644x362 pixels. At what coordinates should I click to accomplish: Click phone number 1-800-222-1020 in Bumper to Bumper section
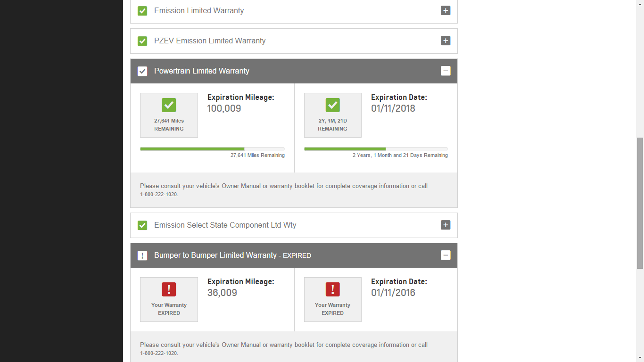158,353
